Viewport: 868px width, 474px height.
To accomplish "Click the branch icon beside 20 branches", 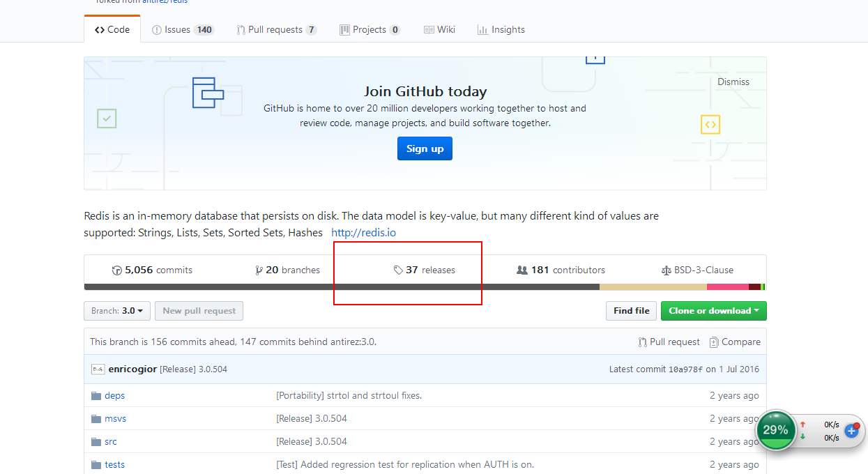I will click(x=259, y=270).
